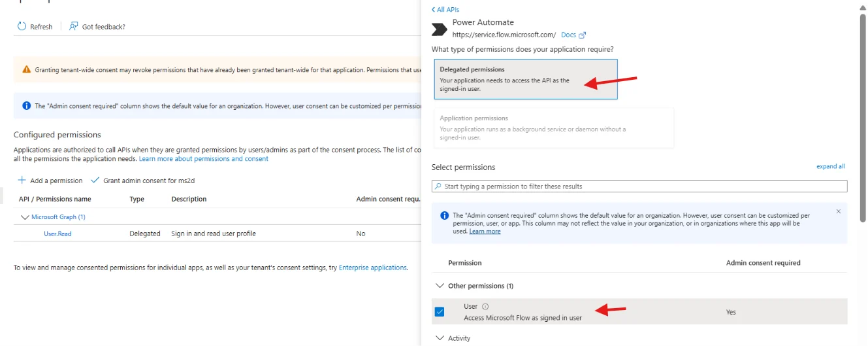Screen dimensions: 868x346
Task: Click the search icon in the permissions filter box
Action: tap(438, 186)
